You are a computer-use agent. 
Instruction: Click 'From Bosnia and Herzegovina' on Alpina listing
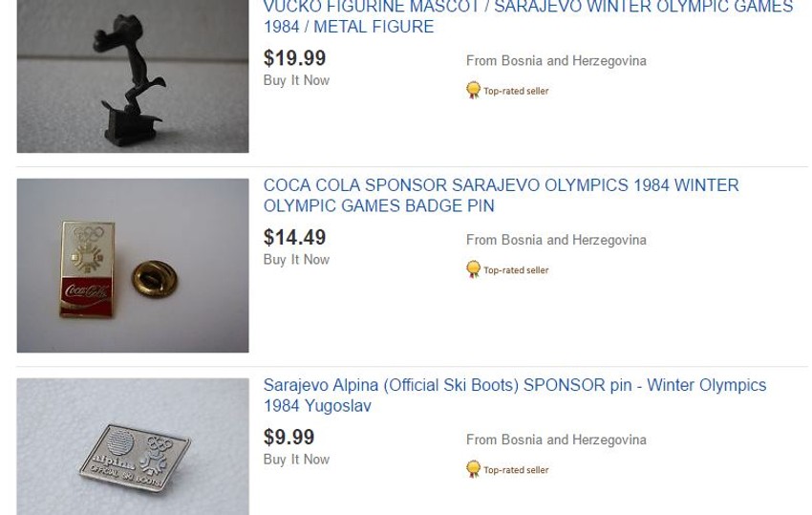(x=556, y=440)
